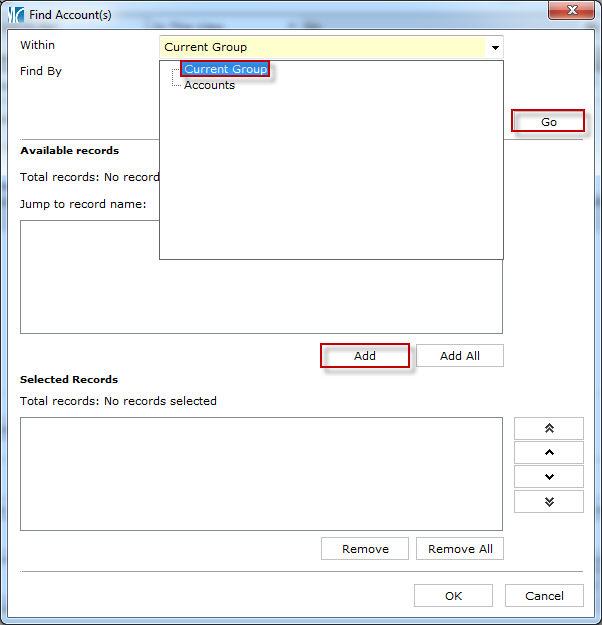Click the Within field showing Current Group
Screen dimensions: 602x625
point(322,47)
